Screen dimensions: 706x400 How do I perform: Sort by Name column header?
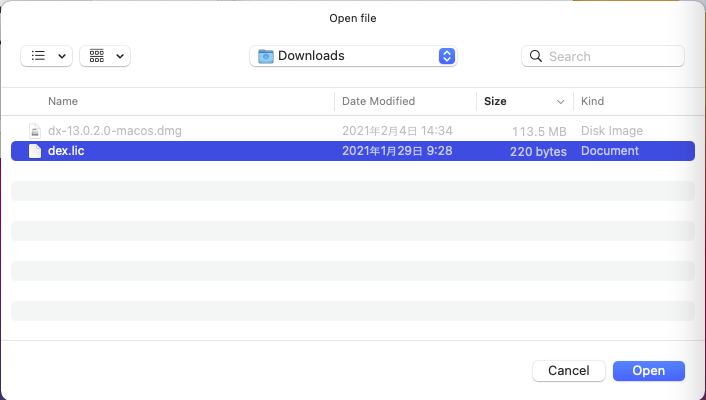pyautogui.click(x=63, y=101)
